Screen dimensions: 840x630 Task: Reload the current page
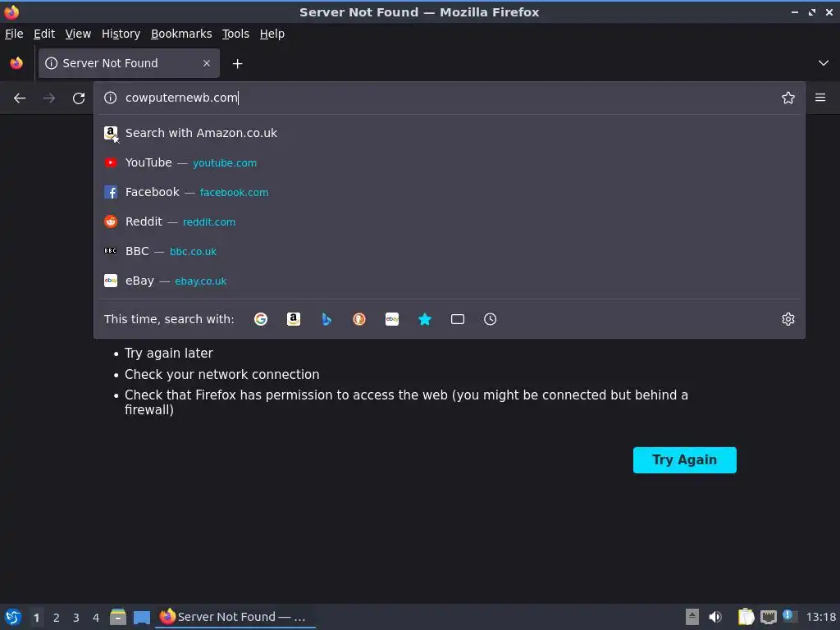(79, 98)
